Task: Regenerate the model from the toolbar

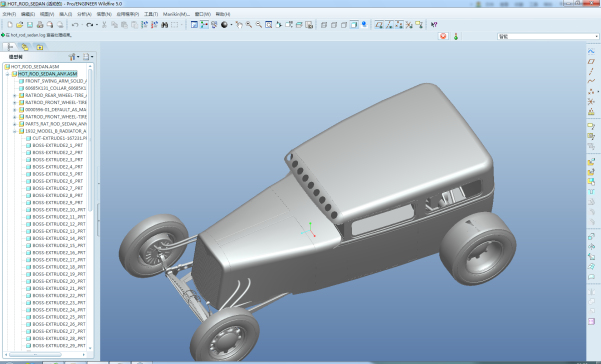Action: (x=145, y=25)
